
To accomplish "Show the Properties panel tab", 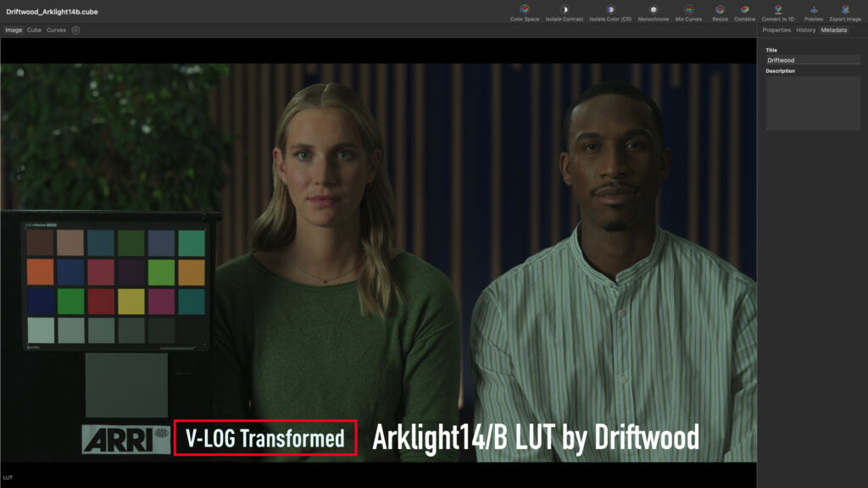I will pos(776,30).
